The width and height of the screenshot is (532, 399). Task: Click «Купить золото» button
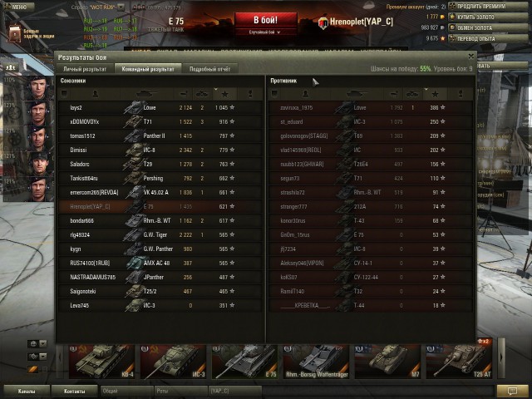488,17
